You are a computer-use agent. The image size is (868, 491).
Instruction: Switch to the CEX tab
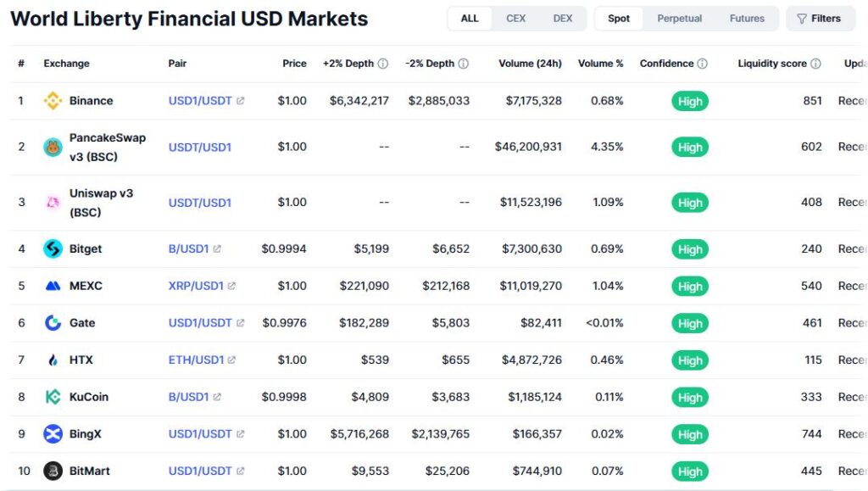pyautogui.click(x=515, y=18)
